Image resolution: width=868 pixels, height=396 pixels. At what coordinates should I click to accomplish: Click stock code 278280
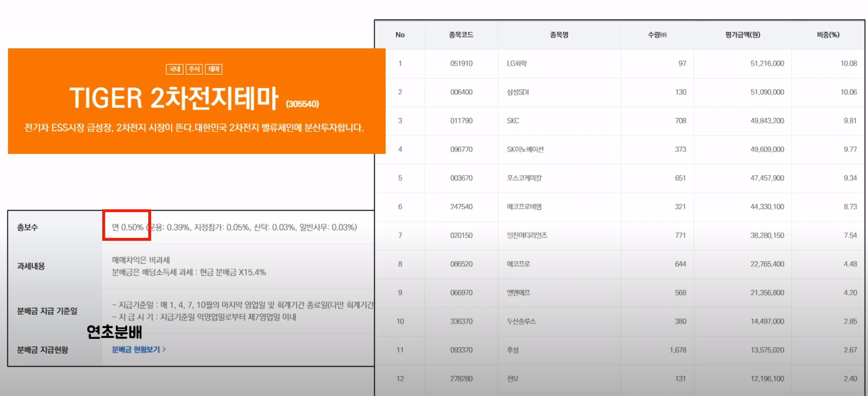461,379
